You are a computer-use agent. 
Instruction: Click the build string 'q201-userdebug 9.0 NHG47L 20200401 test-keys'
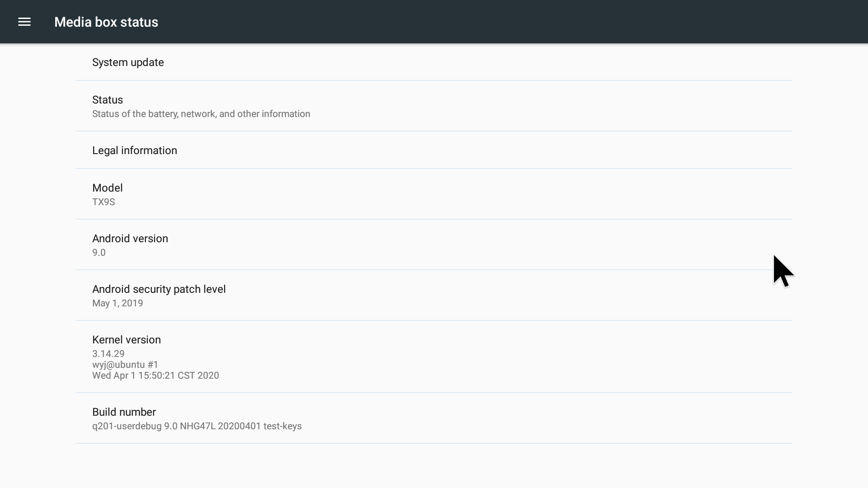(x=197, y=426)
